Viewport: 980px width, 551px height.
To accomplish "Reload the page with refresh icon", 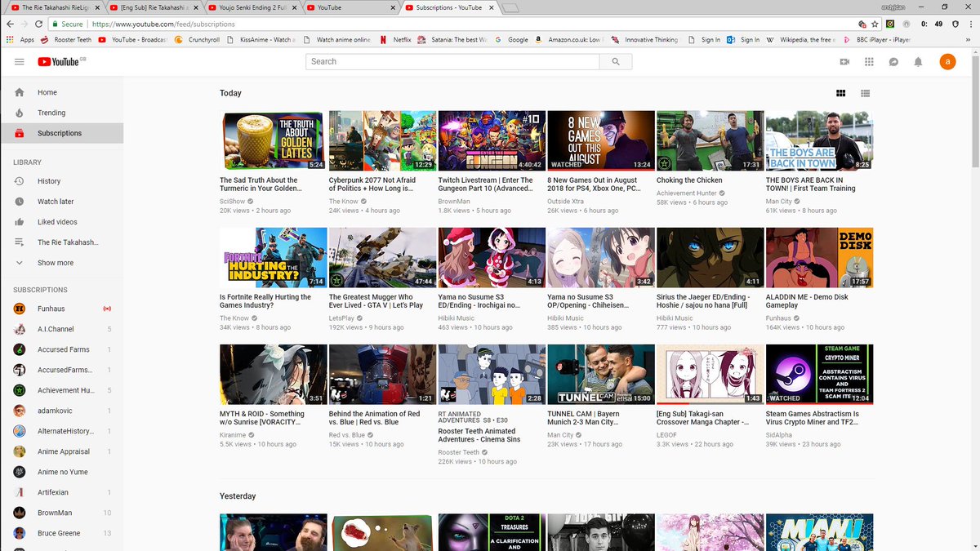I will (x=38, y=24).
